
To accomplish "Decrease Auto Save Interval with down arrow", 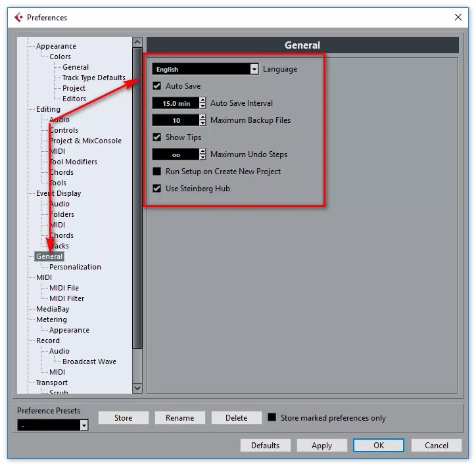I will click(x=202, y=106).
